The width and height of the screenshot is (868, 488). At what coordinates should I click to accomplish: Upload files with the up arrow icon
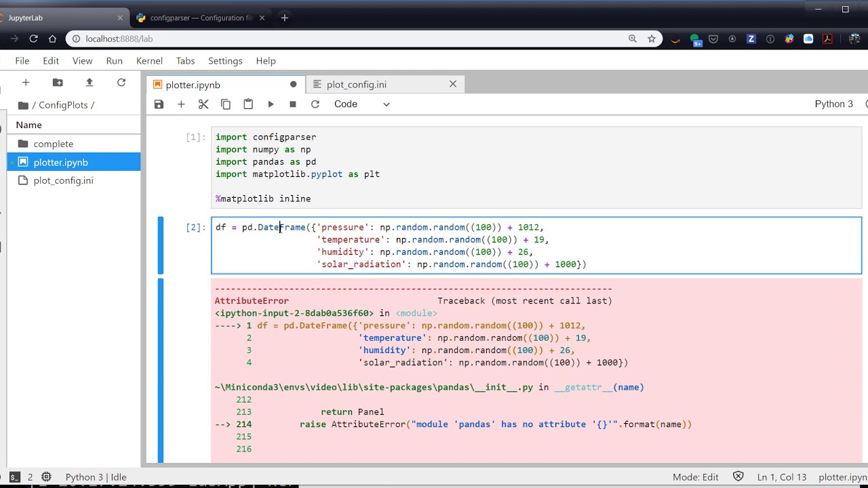pyautogui.click(x=90, y=83)
